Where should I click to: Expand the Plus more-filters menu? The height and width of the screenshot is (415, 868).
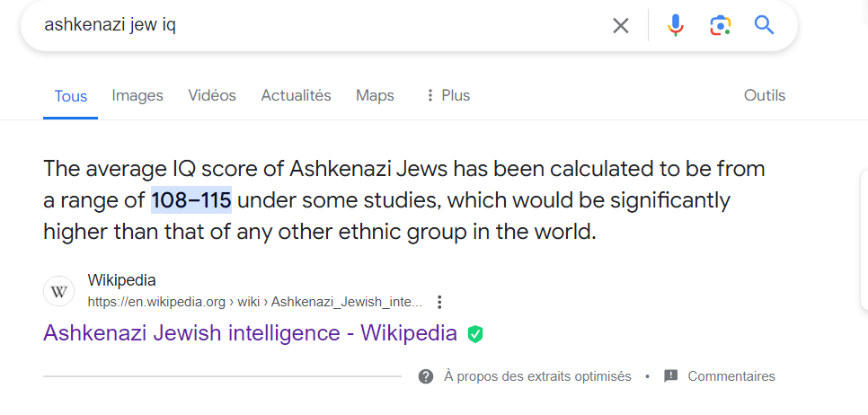447,95
